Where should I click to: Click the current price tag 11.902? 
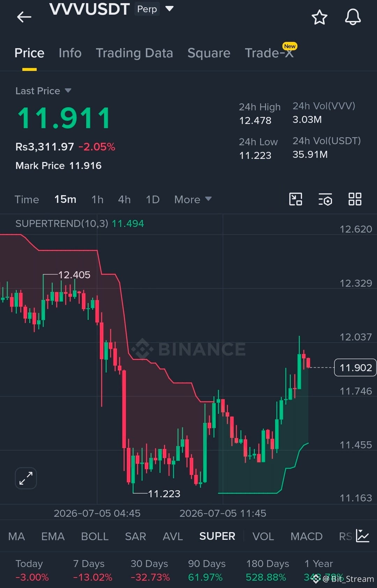[355, 368]
